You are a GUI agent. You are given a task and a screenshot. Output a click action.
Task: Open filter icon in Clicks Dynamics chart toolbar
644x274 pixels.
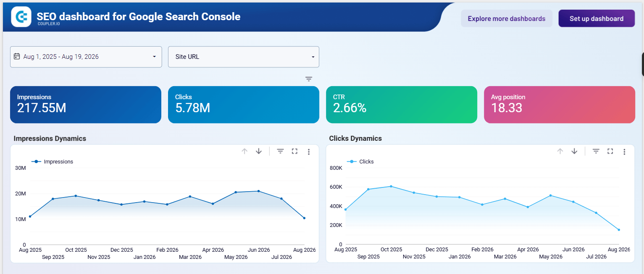click(x=596, y=151)
